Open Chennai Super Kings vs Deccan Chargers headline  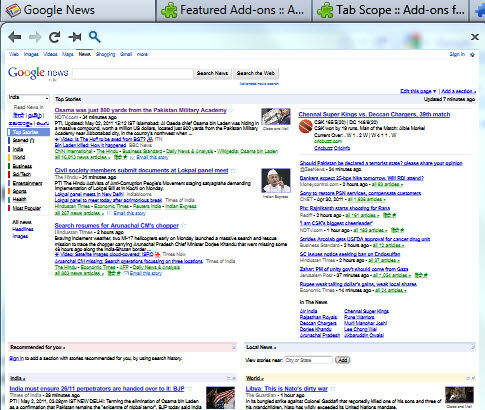374,114
